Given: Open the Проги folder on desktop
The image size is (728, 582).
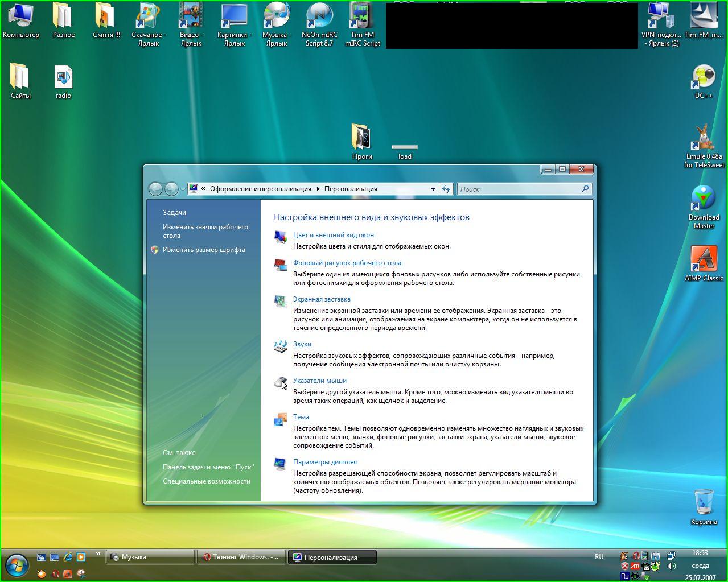Looking at the screenshot, I should (362, 138).
